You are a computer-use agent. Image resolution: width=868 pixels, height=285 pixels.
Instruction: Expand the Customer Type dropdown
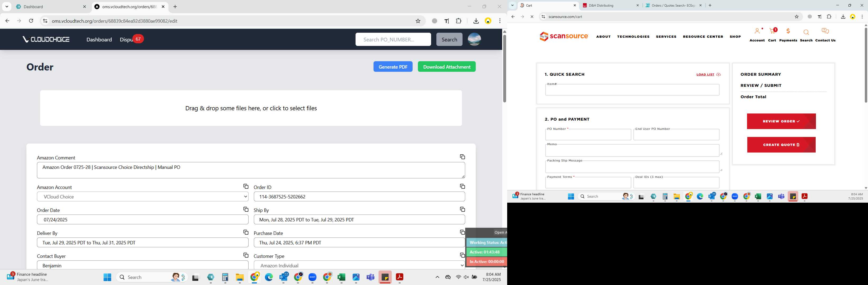coord(359,265)
